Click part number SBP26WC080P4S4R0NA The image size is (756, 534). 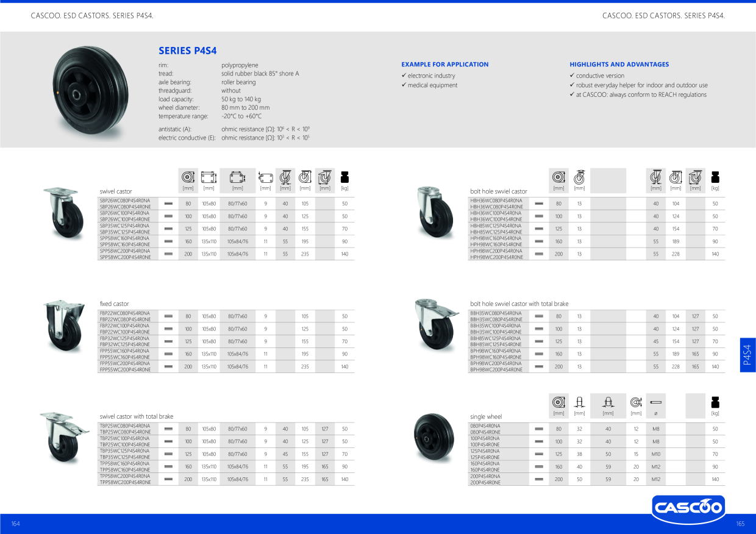coord(124,201)
